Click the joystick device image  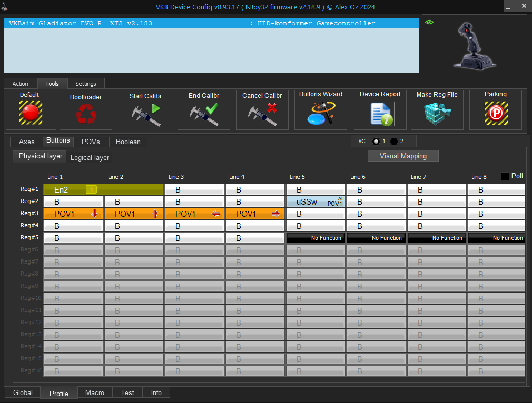point(475,46)
